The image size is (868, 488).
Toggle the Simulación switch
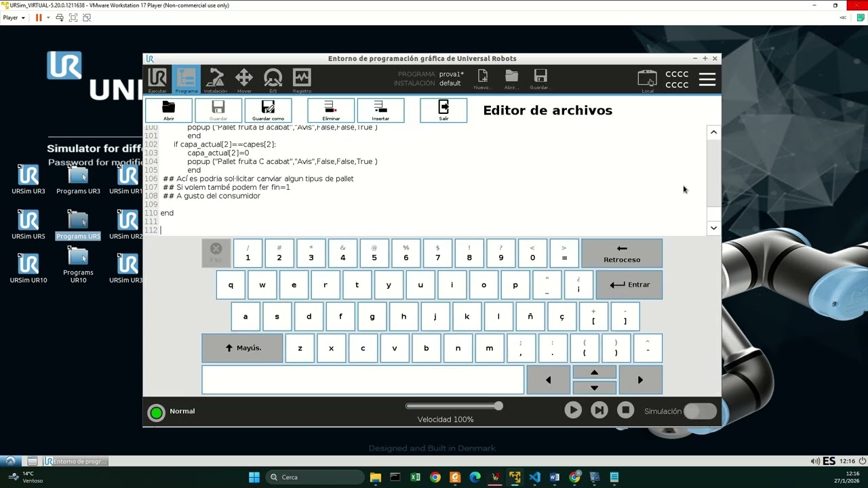click(x=700, y=411)
